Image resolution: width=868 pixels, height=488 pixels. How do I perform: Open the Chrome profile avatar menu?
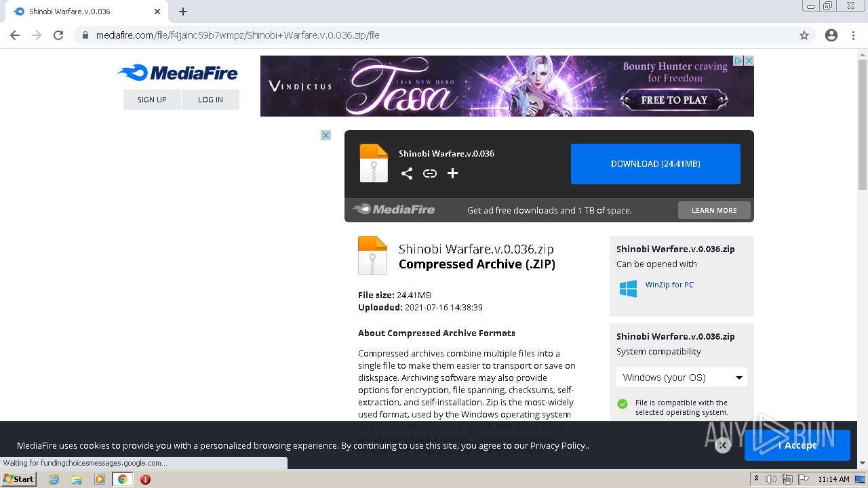[831, 35]
